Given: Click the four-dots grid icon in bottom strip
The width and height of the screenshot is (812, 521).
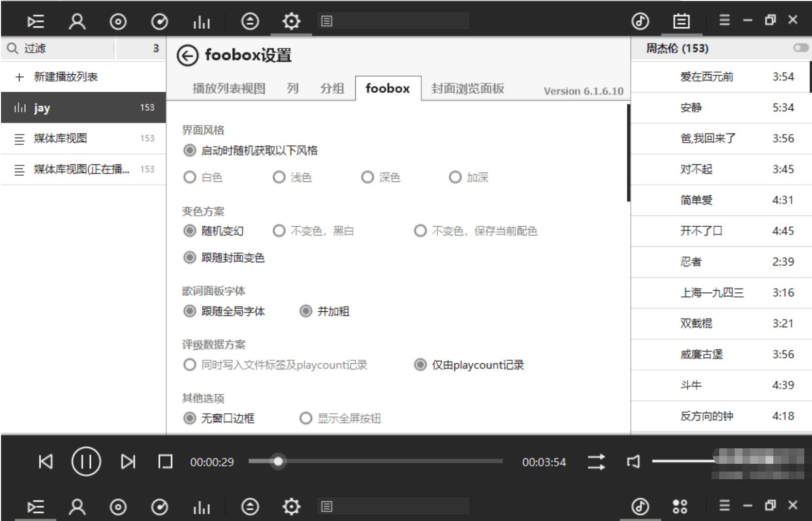Looking at the screenshot, I should click(x=680, y=507).
